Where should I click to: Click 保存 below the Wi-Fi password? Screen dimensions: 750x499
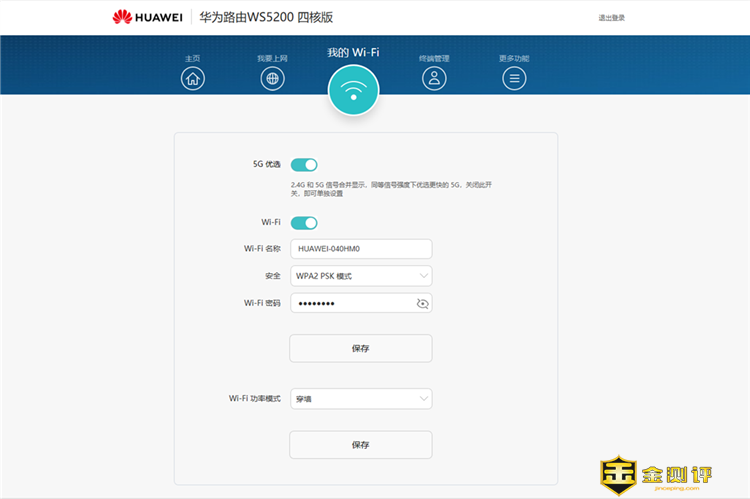pyautogui.click(x=361, y=348)
